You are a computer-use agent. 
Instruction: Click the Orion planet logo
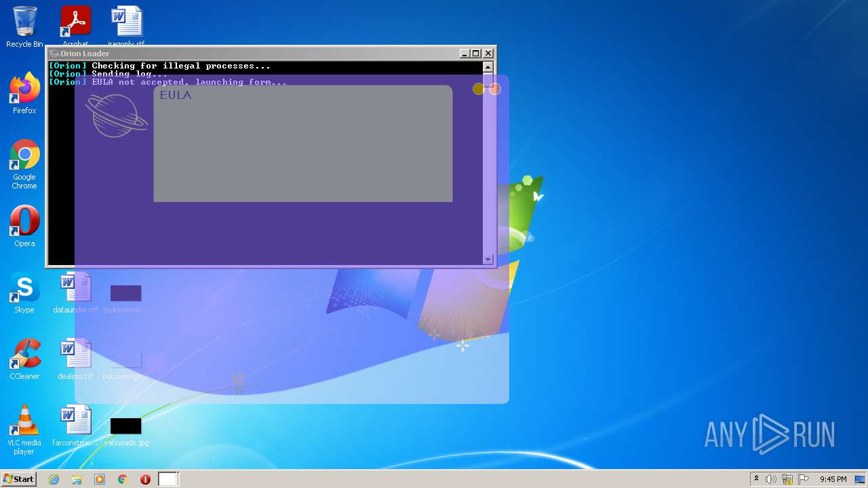tap(116, 116)
